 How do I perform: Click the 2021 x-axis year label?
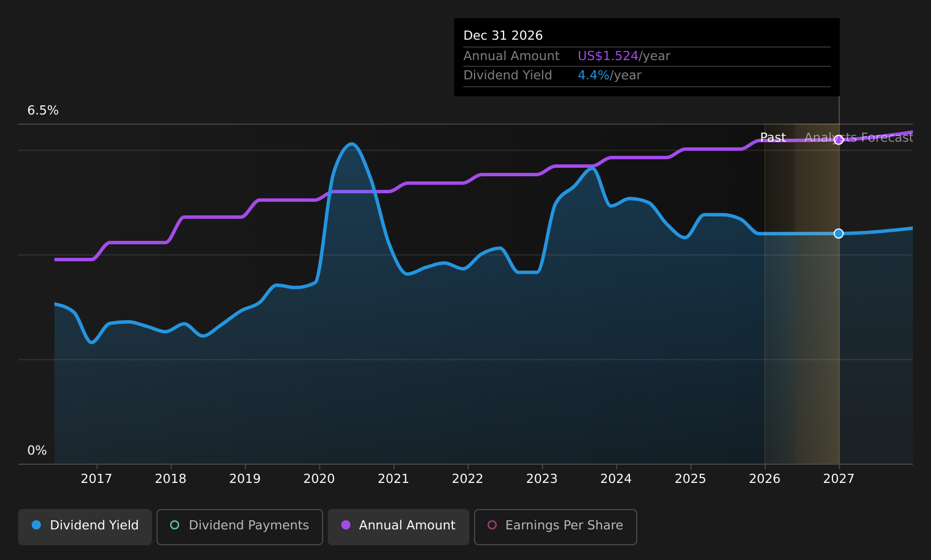tap(393, 479)
